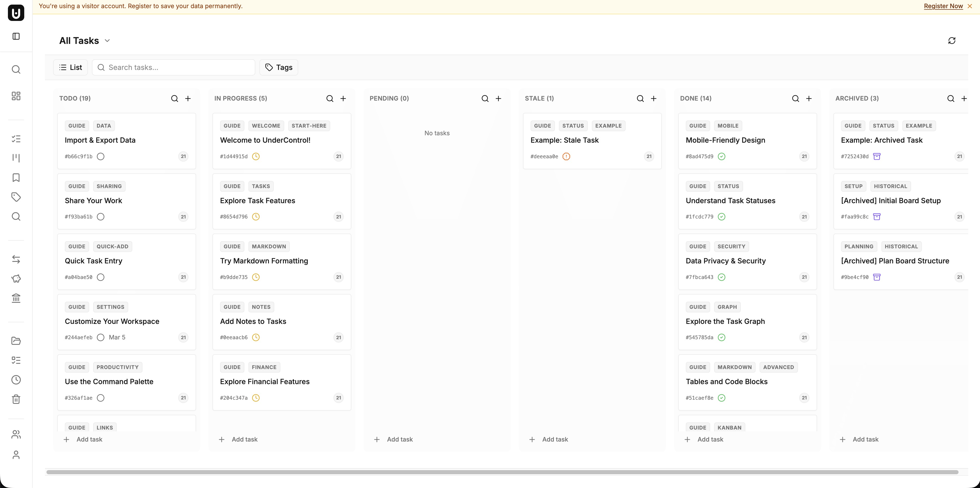Search within the IN PROGRESS column
The width and height of the screenshot is (980, 488).
pos(330,99)
